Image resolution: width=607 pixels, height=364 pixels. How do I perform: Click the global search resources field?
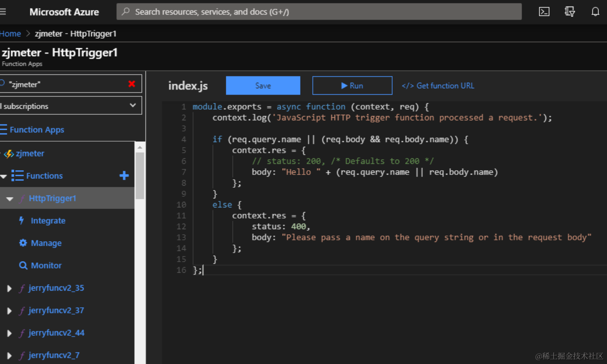click(319, 12)
